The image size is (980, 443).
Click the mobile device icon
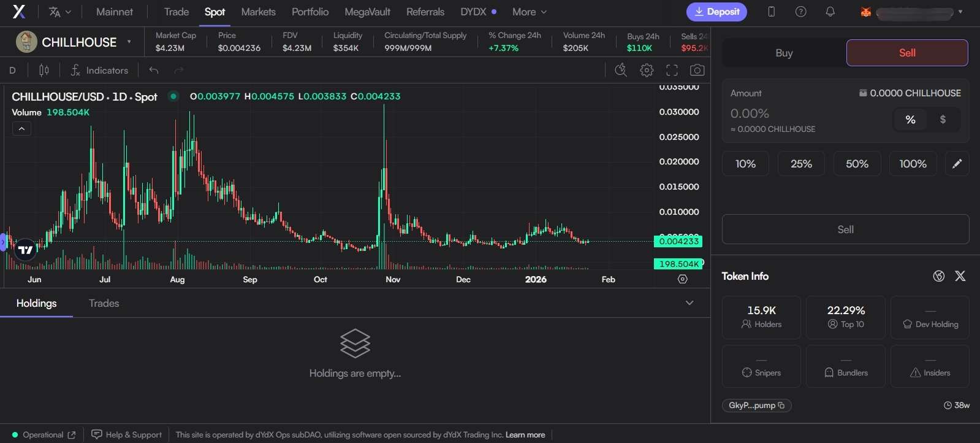(x=771, y=12)
